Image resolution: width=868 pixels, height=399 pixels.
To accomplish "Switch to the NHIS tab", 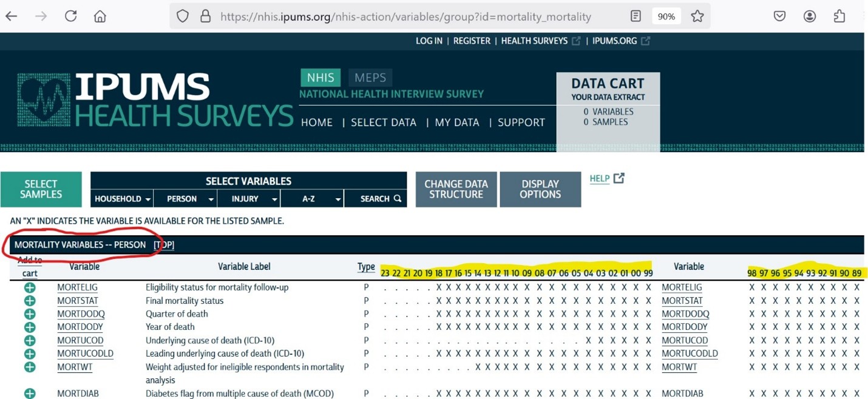I will (x=320, y=78).
